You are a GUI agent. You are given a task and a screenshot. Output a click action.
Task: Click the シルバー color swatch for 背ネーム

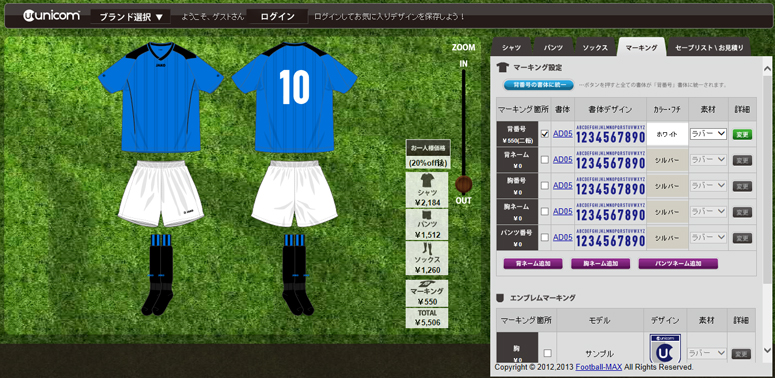(x=667, y=160)
